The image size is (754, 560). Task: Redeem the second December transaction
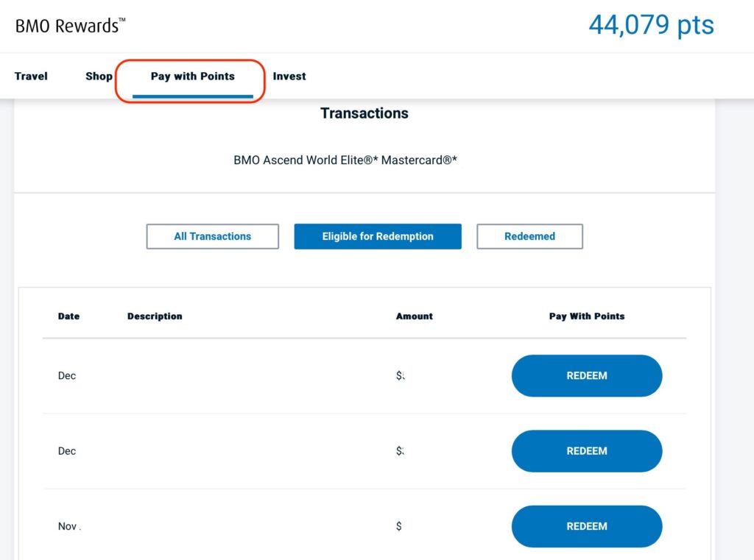point(586,450)
